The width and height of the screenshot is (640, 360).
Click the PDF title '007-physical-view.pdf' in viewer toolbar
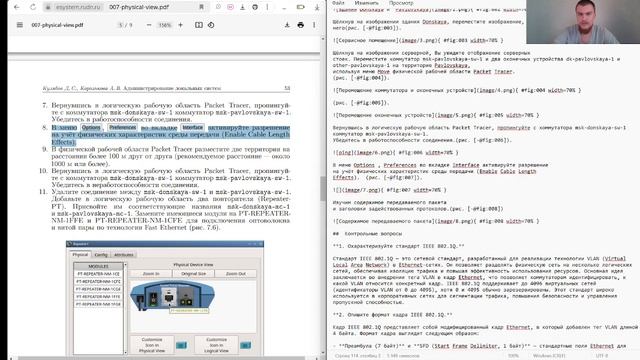(57, 25)
